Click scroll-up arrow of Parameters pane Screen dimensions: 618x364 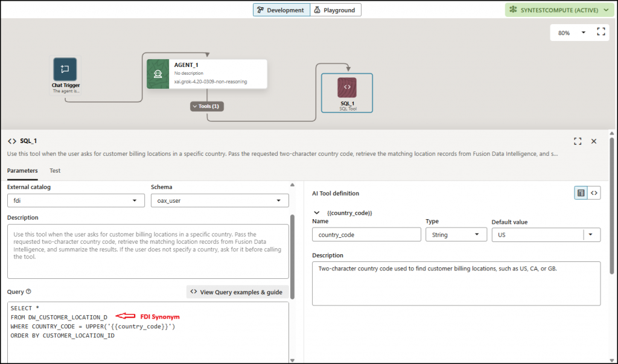[293, 185]
